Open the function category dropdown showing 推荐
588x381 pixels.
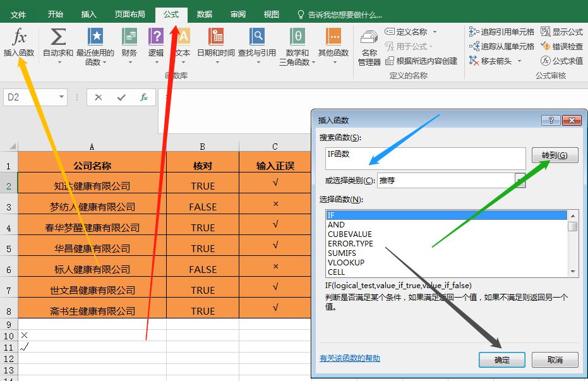[x=519, y=181]
